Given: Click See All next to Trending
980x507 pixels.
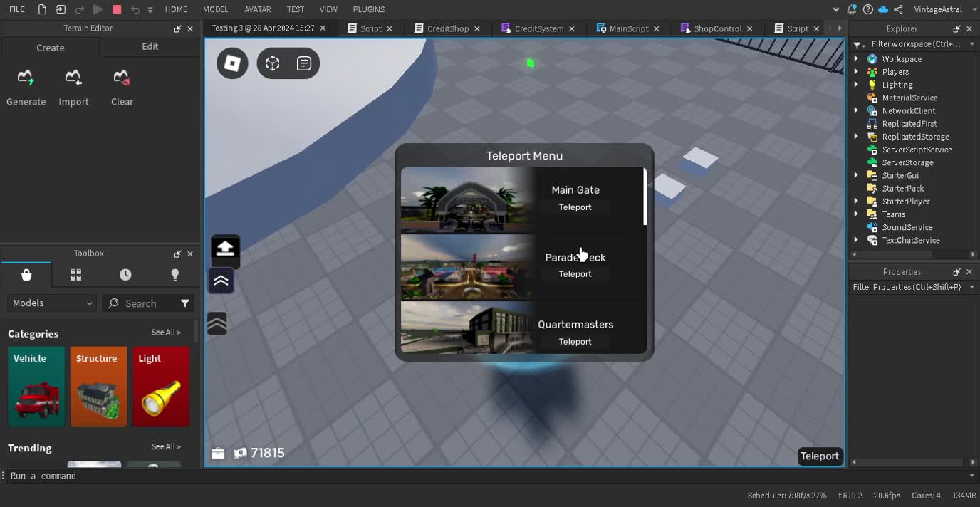Looking at the screenshot, I should [166, 446].
